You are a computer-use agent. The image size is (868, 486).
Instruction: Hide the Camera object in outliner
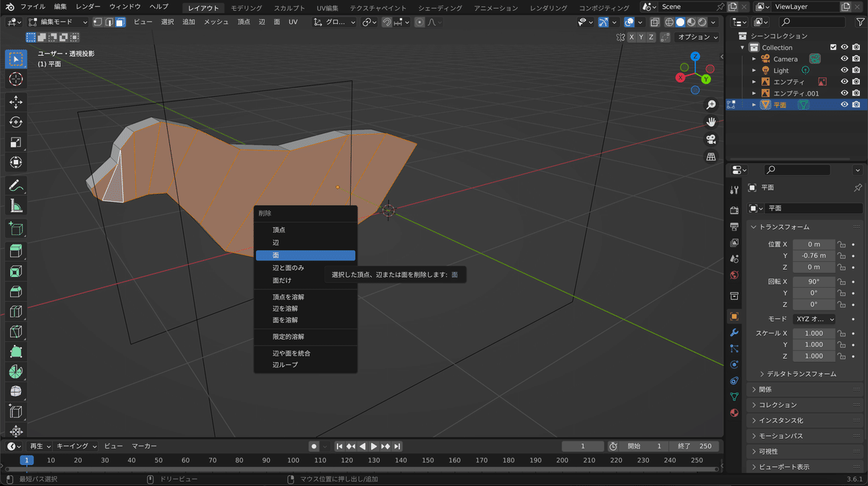click(x=844, y=59)
